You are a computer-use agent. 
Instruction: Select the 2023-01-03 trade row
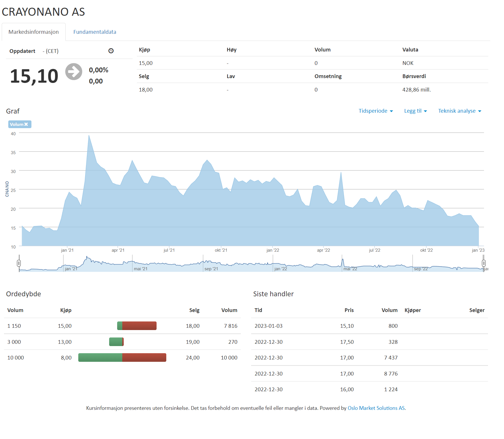coord(369,326)
